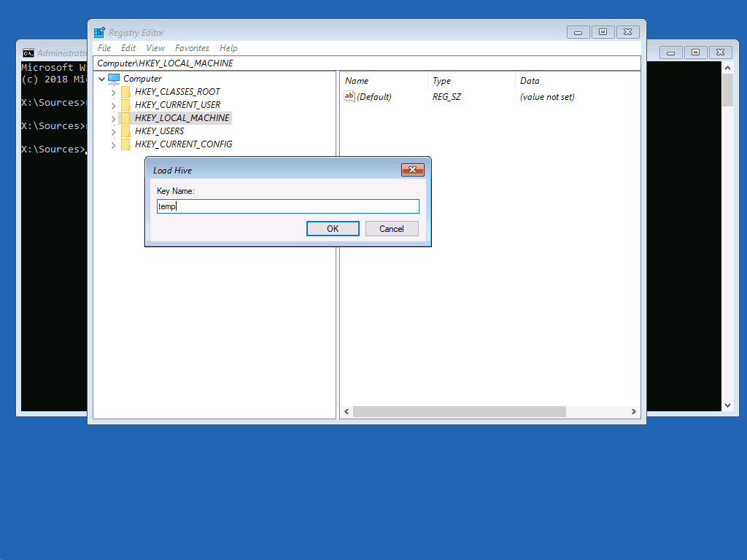Screen dimensions: 747x560
Task: Select the Computer icon in the tree
Action: tap(114, 78)
